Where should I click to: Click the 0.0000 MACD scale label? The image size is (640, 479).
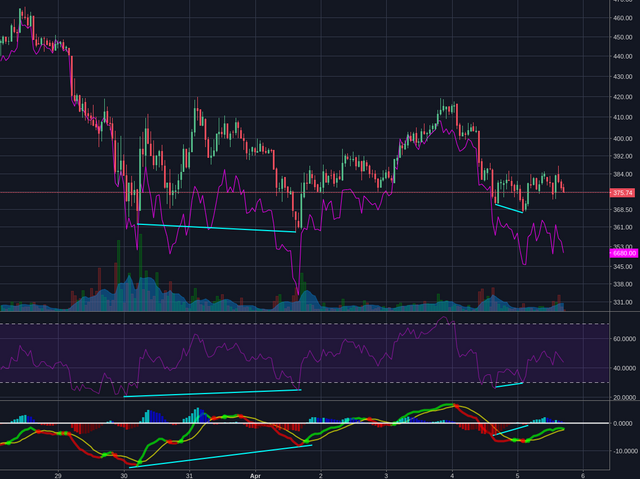623,424
